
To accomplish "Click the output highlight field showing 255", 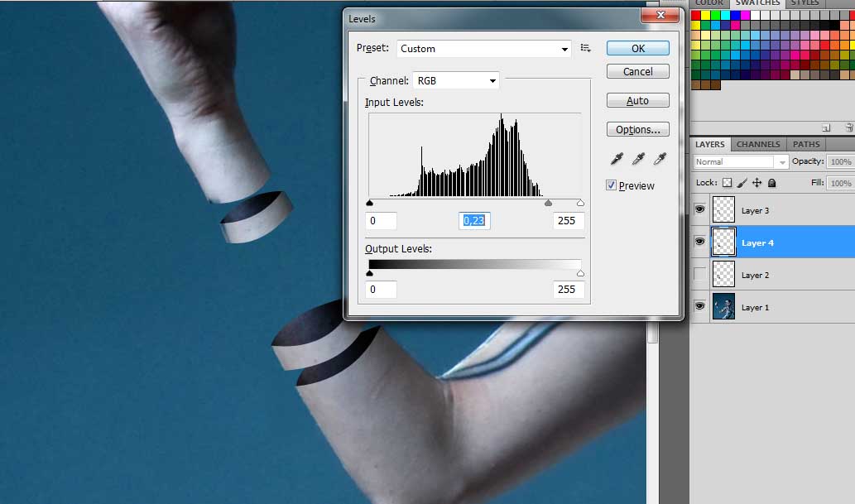I will coord(569,289).
